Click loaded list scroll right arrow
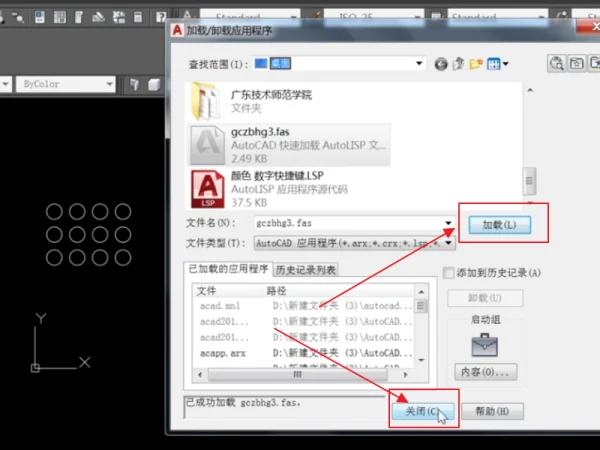600x450 pixels. coord(406,375)
